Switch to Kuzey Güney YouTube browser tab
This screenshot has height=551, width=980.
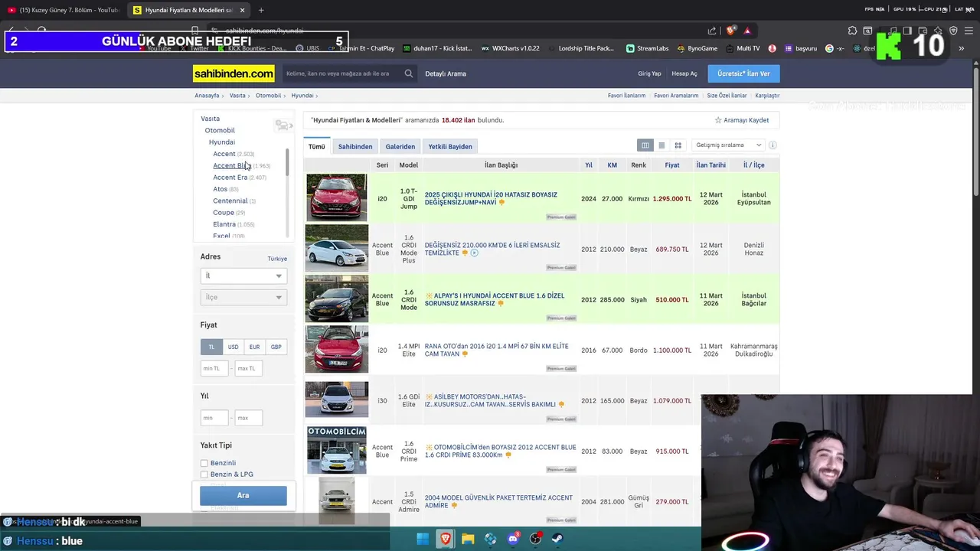point(63,10)
